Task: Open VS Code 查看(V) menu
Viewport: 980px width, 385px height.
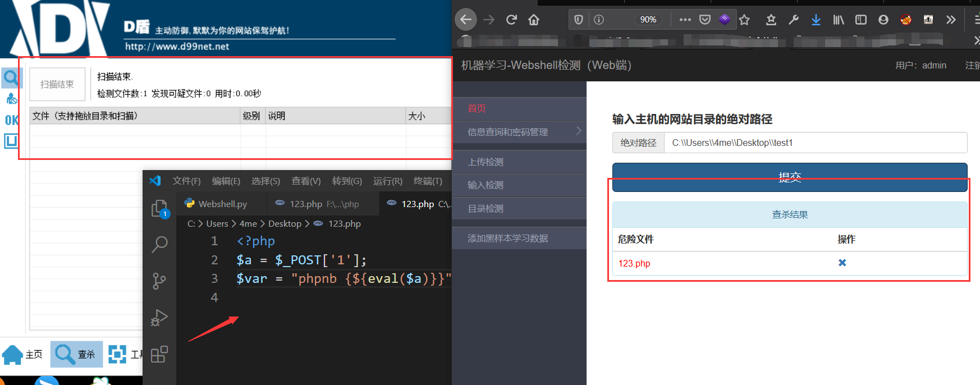Action: (x=306, y=181)
